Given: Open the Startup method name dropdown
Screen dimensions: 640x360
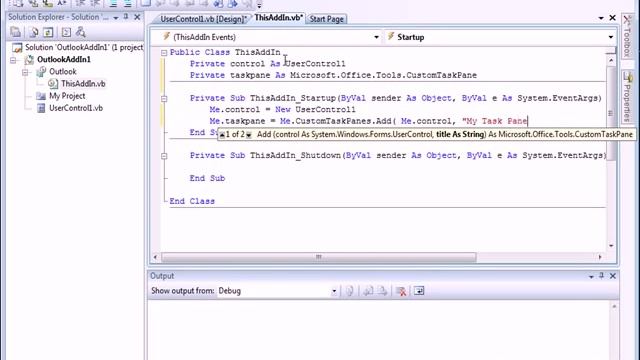Looking at the screenshot, I should coord(611,37).
